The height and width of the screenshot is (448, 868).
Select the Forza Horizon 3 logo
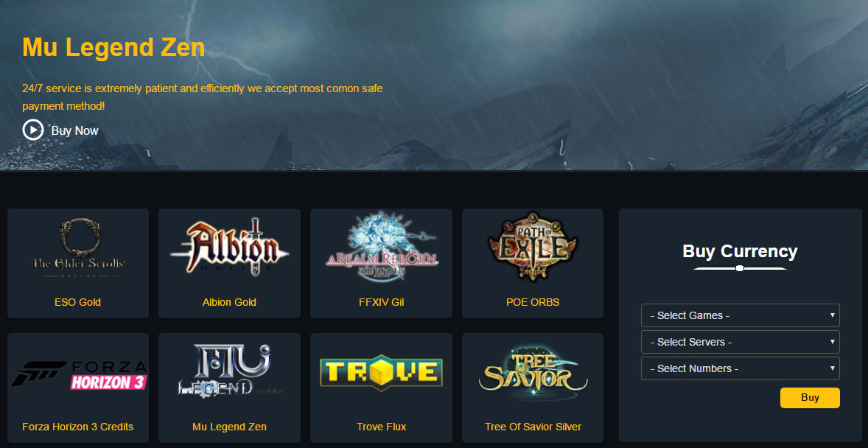click(78, 375)
